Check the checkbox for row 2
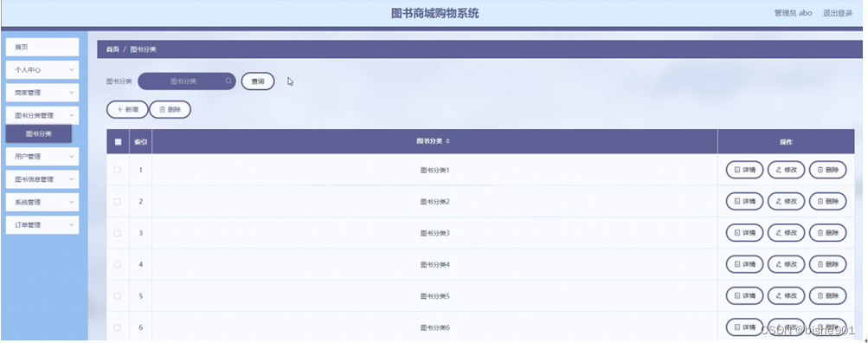 coord(118,202)
